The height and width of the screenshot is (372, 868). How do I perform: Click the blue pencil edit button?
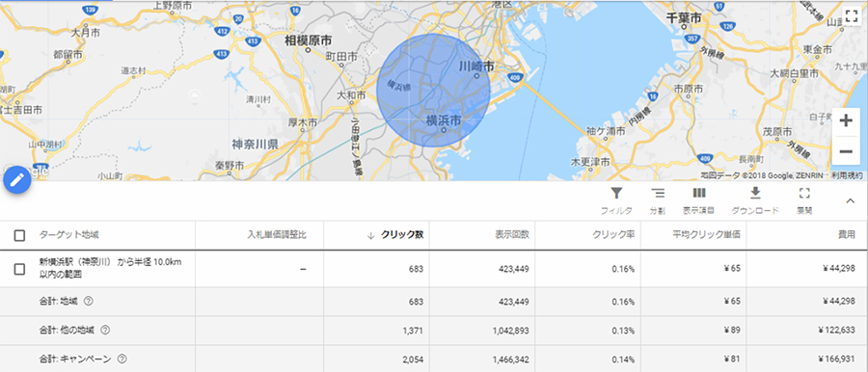tap(16, 180)
